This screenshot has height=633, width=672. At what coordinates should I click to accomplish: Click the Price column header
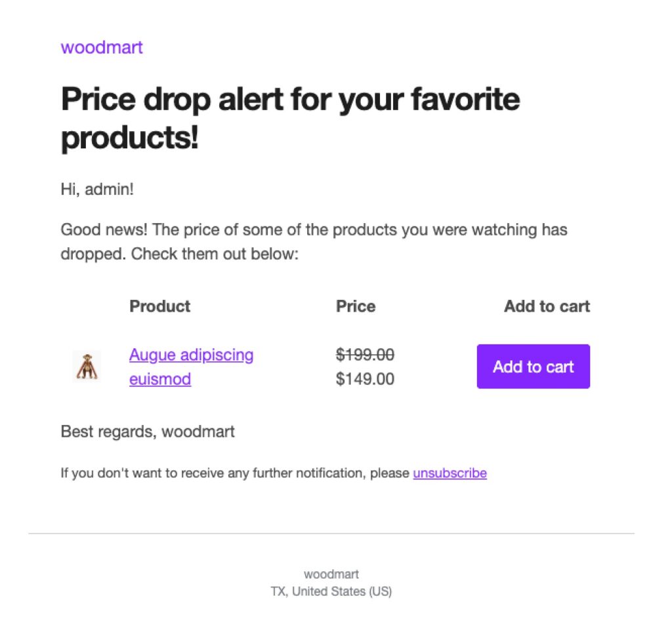356,306
